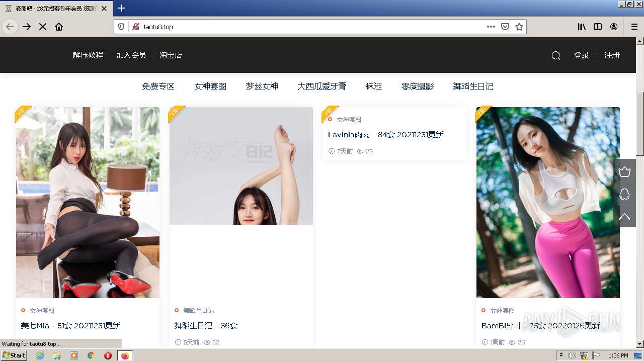Open a new browser tab

(x=121, y=8)
